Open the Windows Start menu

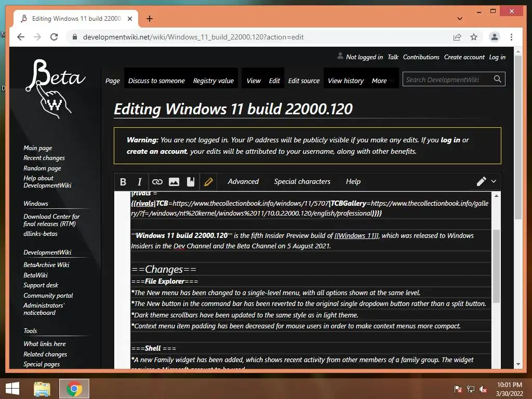pos(12,389)
